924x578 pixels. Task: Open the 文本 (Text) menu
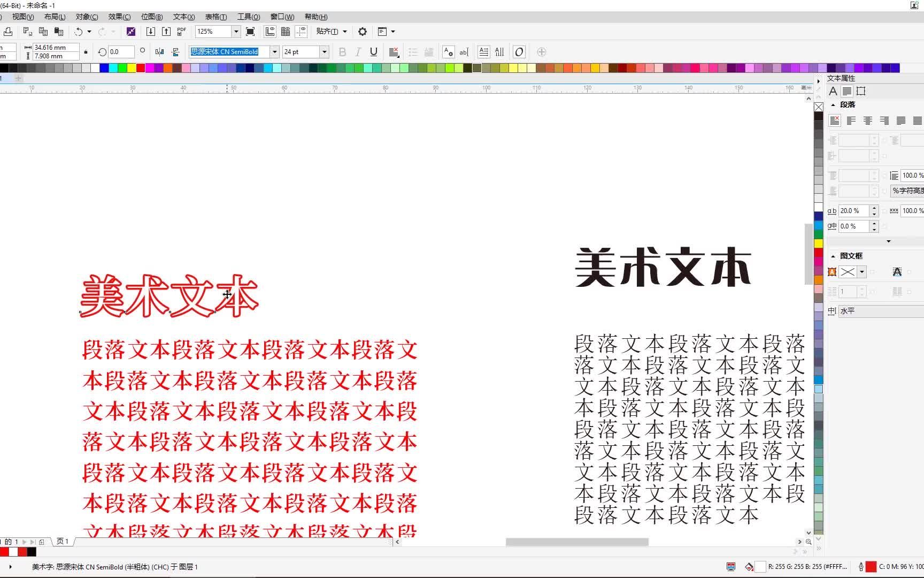(184, 17)
